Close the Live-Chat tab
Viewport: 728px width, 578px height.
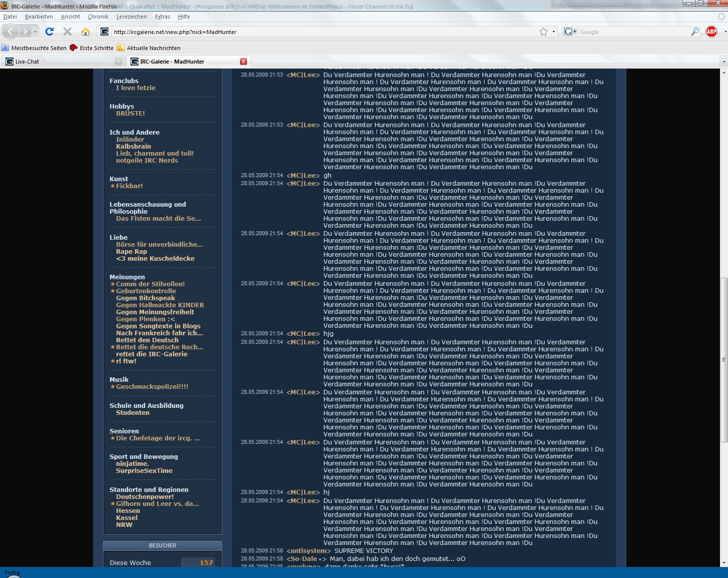click(x=118, y=62)
